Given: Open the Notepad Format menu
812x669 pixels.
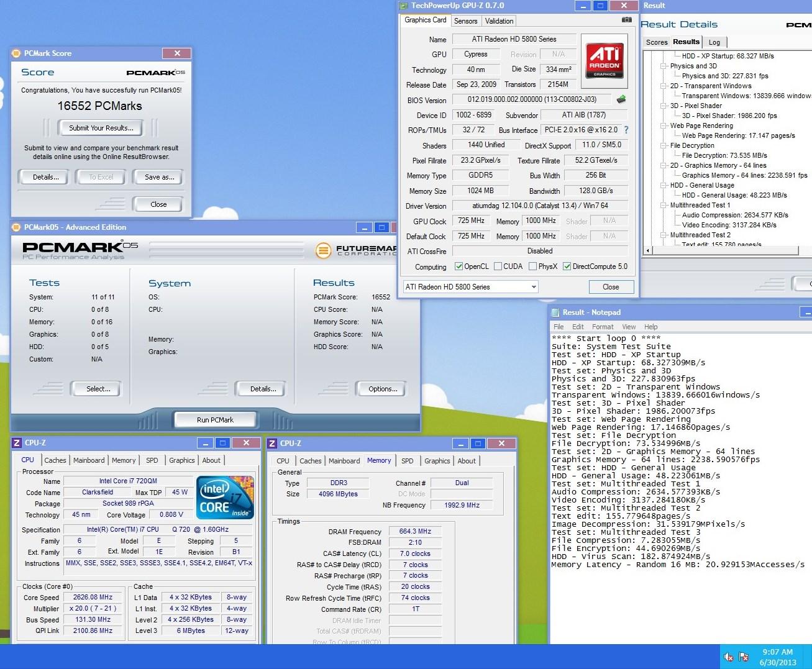Looking at the screenshot, I should (602, 327).
